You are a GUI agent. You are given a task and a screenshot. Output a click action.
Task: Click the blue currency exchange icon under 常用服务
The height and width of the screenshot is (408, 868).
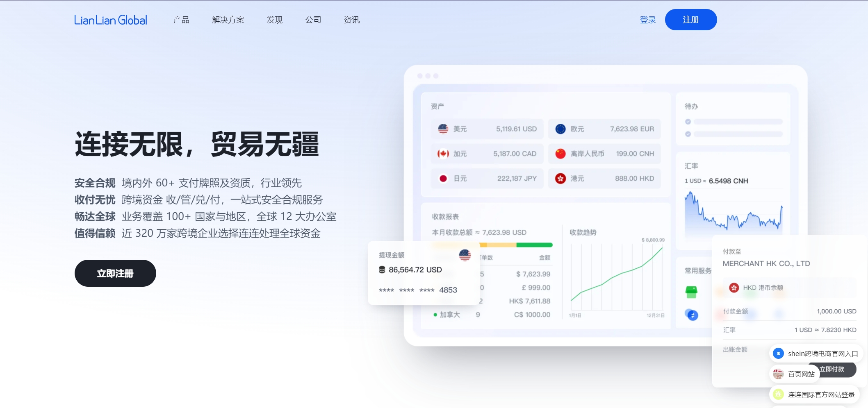coord(692,315)
